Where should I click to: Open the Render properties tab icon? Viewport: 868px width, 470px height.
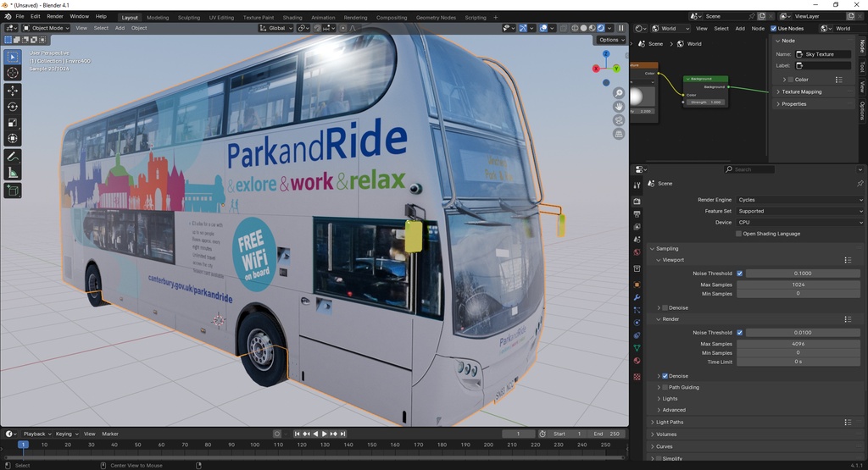pyautogui.click(x=637, y=202)
